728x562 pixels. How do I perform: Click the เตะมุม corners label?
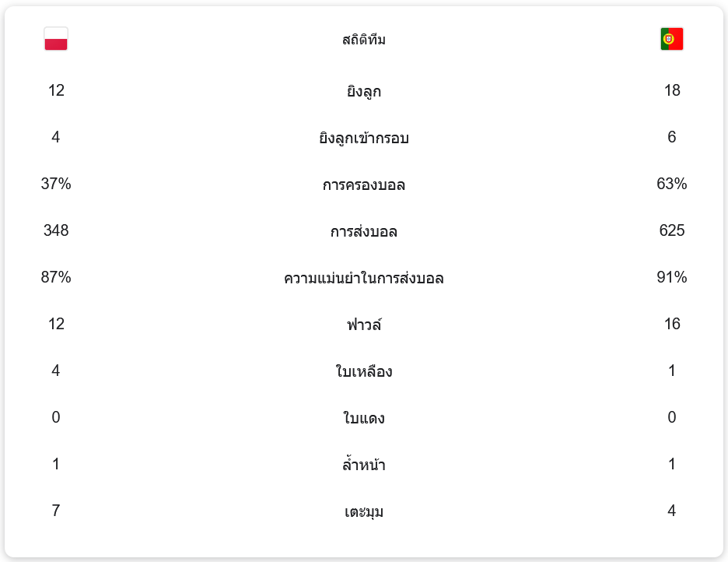tap(364, 512)
